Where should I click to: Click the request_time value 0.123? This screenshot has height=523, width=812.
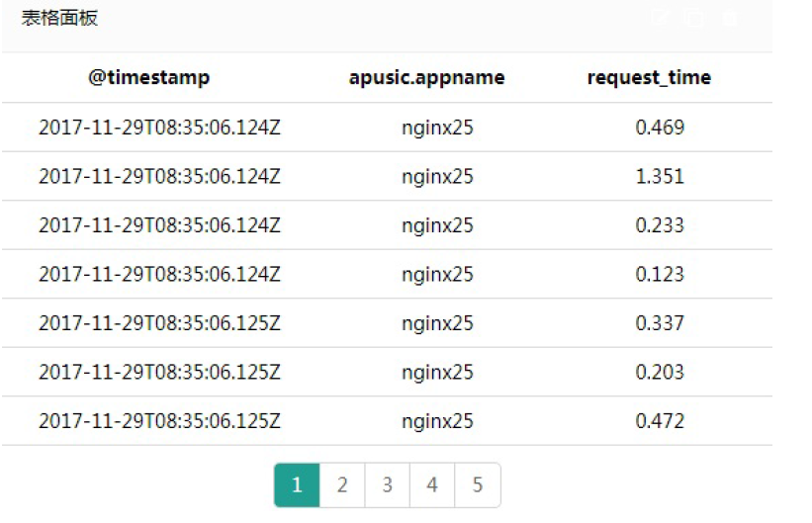click(660, 274)
